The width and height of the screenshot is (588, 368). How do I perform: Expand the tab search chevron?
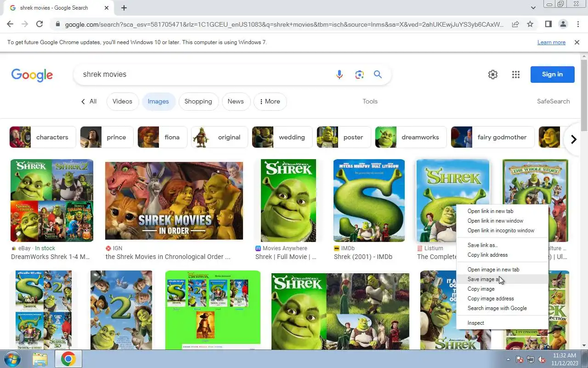(x=533, y=8)
